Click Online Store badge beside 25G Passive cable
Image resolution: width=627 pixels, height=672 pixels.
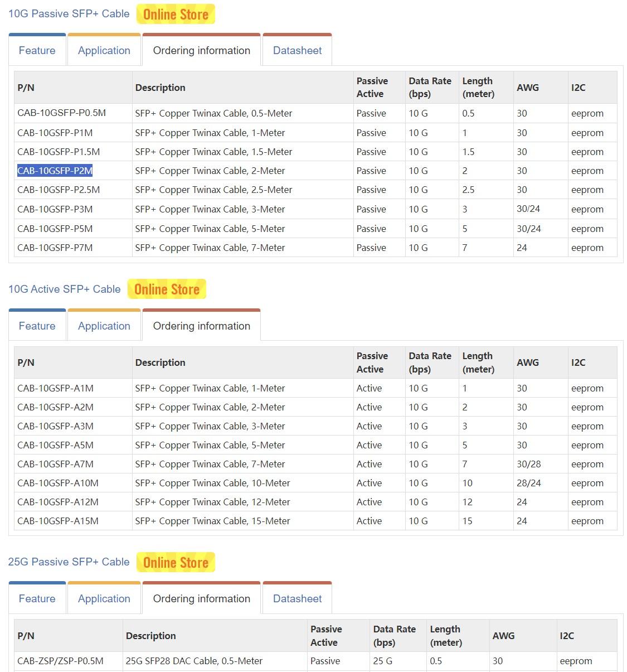pyautogui.click(x=176, y=563)
